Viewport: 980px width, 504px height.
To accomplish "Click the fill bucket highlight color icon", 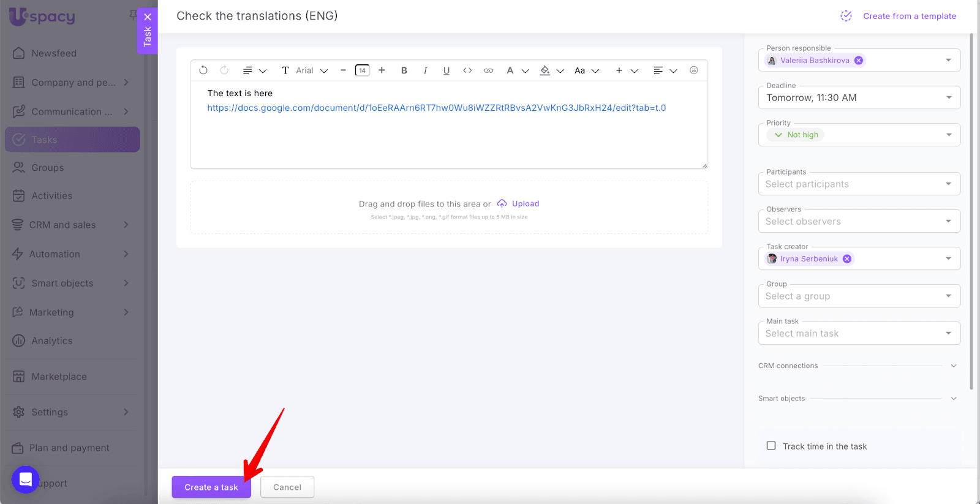I will pyautogui.click(x=545, y=70).
